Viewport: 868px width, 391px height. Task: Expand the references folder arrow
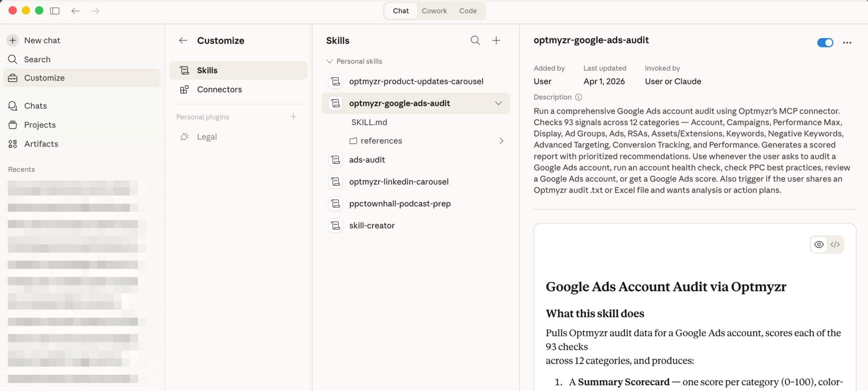[x=501, y=141]
